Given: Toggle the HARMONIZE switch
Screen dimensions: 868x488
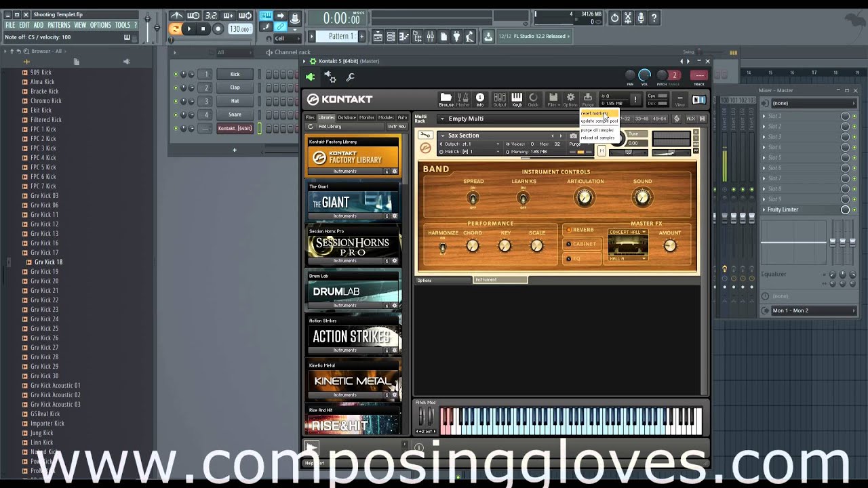Looking at the screenshot, I should coord(443,247).
